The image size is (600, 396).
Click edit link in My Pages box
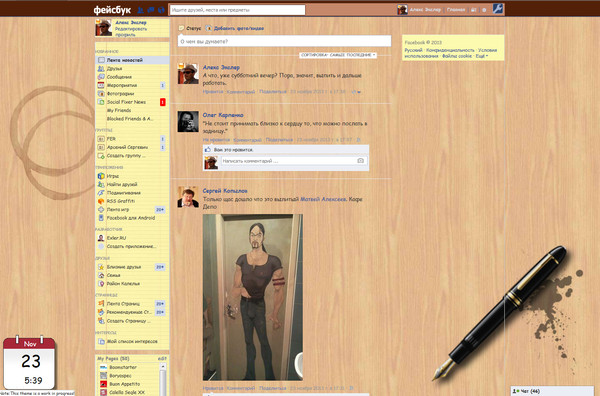(x=162, y=359)
